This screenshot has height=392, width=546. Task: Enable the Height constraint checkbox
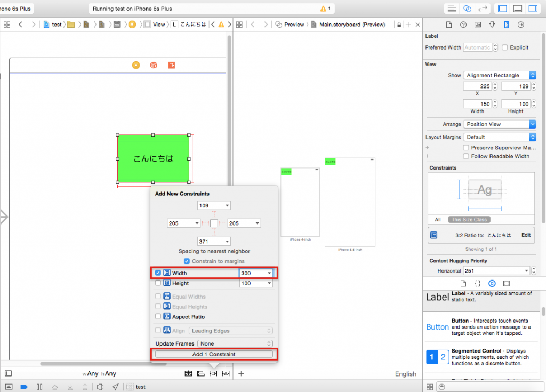click(x=158, y=283)
